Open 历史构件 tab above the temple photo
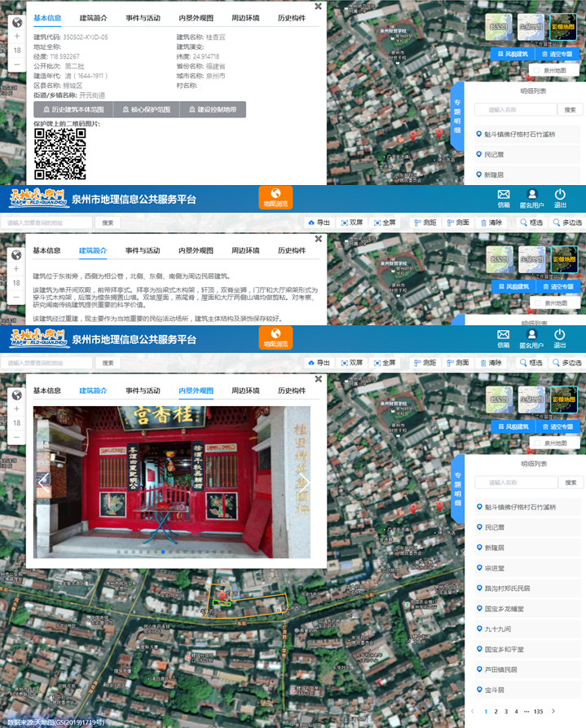586x728 pixels. [x=291, y=390]
